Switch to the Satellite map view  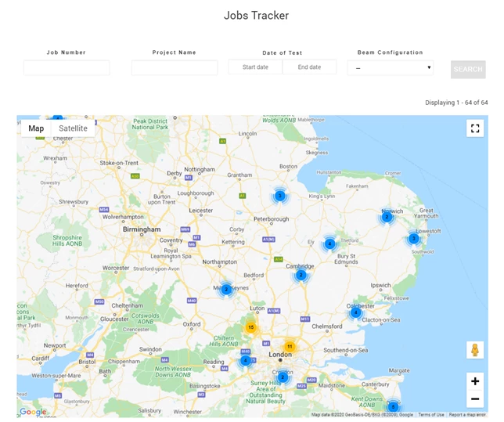pos(73,128)
